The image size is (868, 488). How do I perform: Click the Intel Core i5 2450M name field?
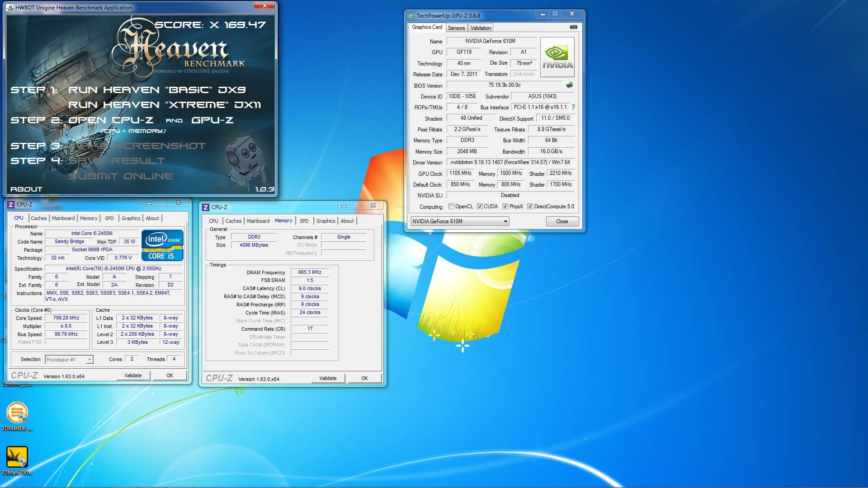coord(92,234)
